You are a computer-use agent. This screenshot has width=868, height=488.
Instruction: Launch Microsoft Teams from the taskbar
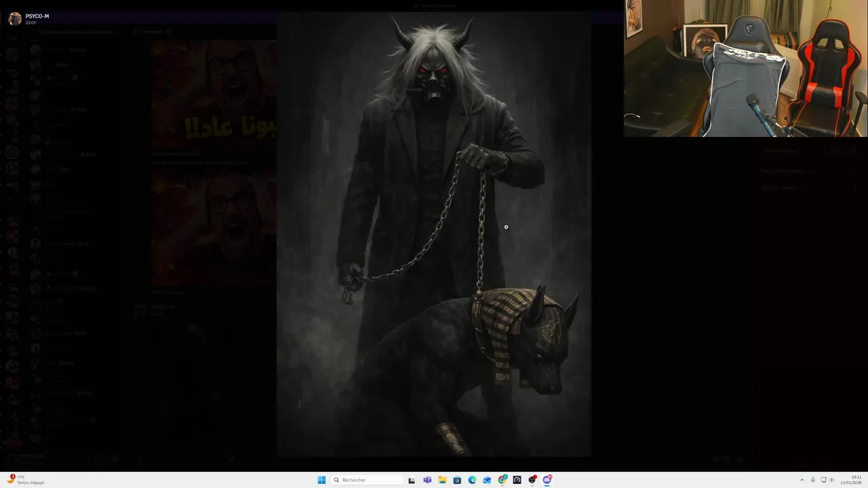(x=427, y=480)
